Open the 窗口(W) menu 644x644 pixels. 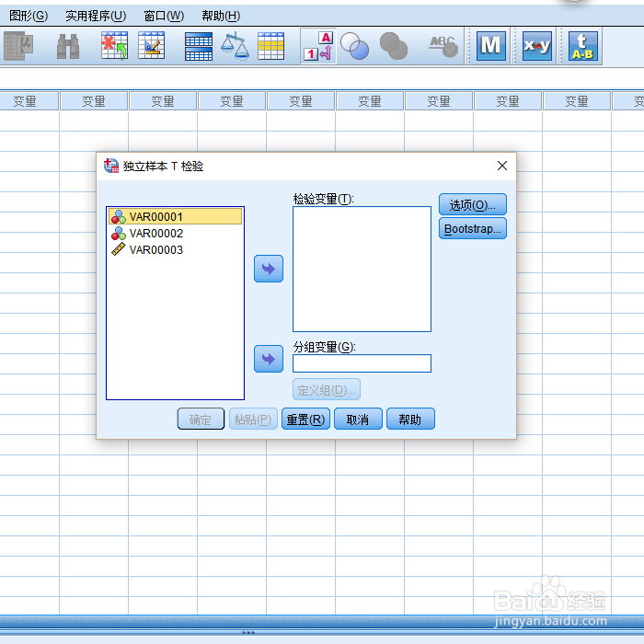coord(164,16)
